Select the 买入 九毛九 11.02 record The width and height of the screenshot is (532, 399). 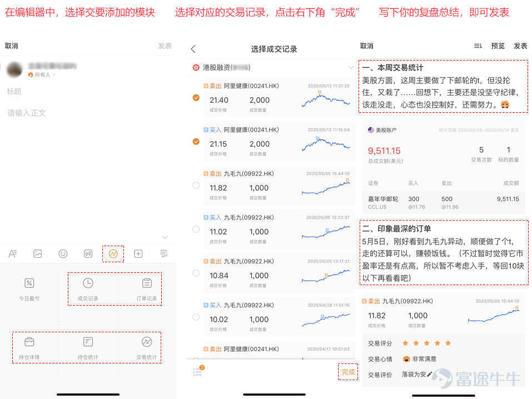coord(196,230)
